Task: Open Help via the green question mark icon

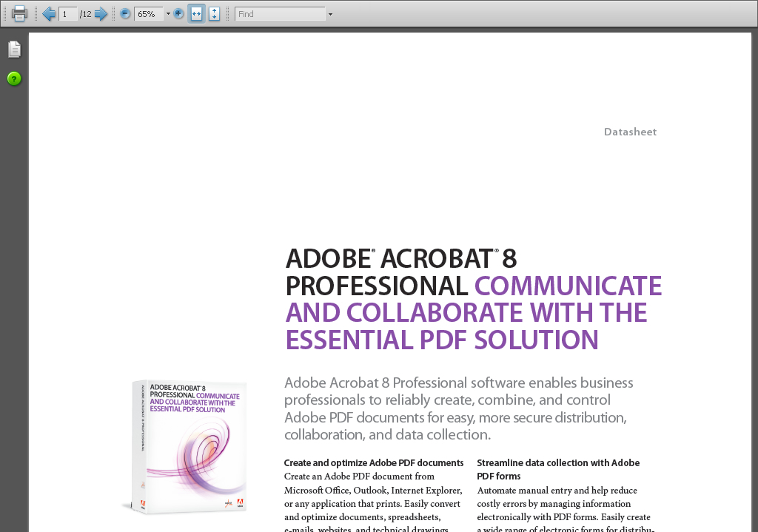Action: [x=14, y=78]
